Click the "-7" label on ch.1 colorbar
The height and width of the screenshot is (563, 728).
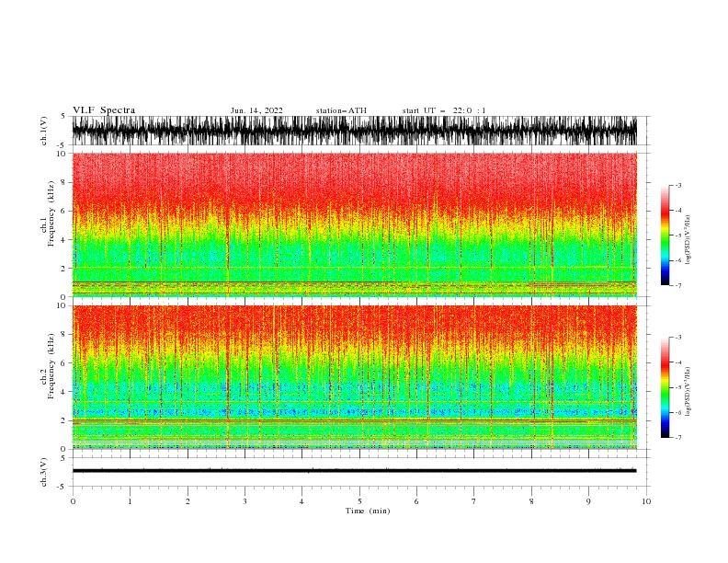[678, 285]
